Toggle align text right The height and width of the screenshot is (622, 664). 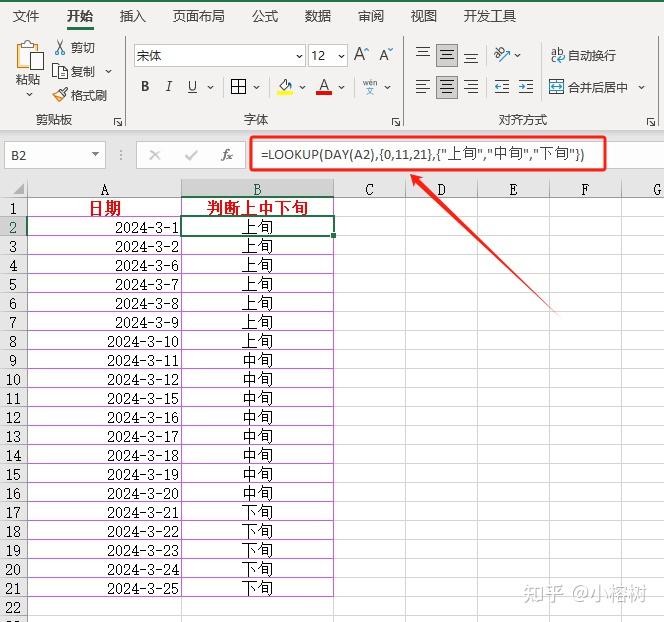pos(471,87)
